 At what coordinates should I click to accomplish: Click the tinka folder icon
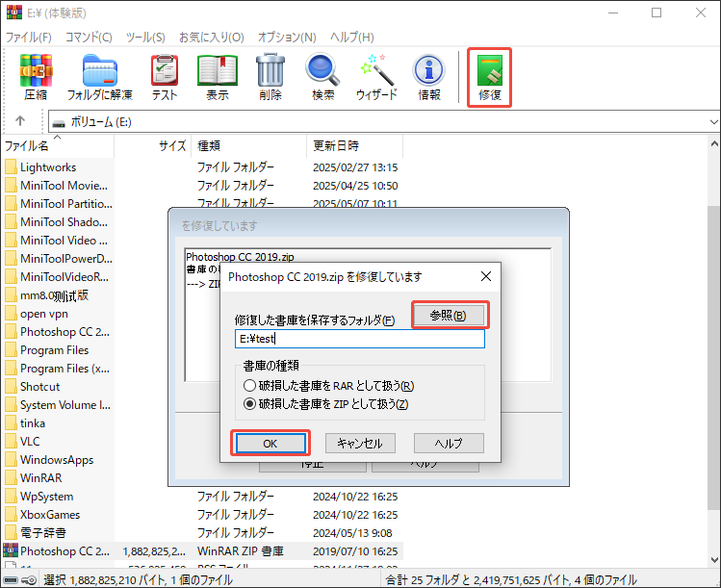[11, 422]
